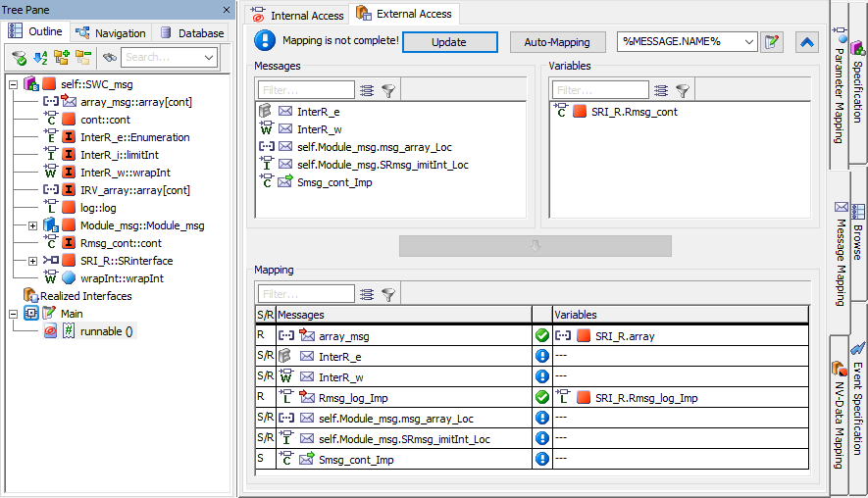Viewport: 868px width, 498px height.
Task: Select cont::cont tree item
Action: point(105,120)
